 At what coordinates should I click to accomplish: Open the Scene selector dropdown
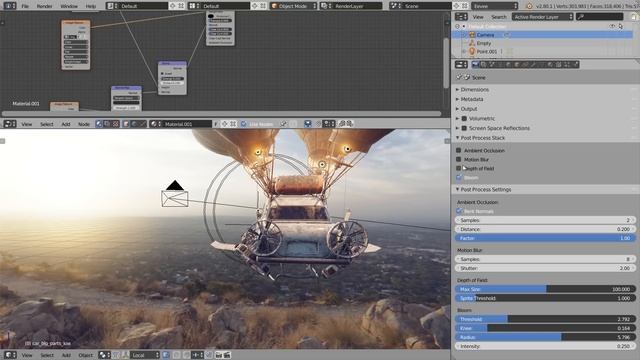click(420, 6)
